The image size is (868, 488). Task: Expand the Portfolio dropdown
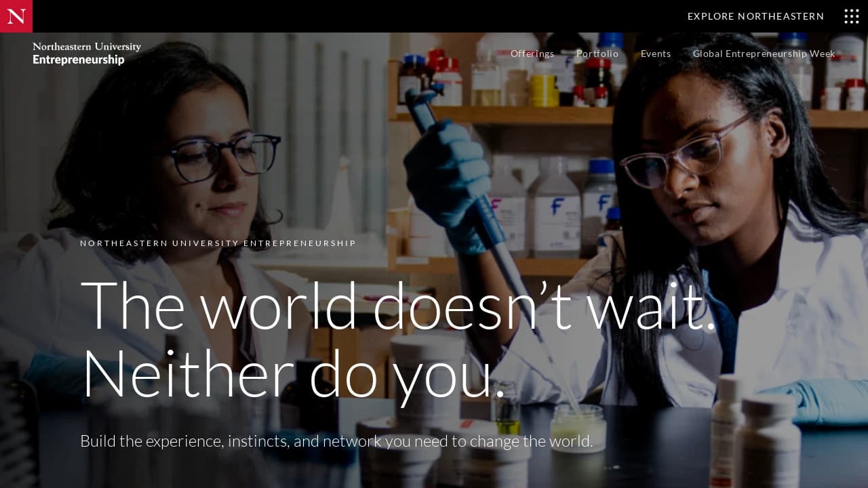[x=597, y=54]
